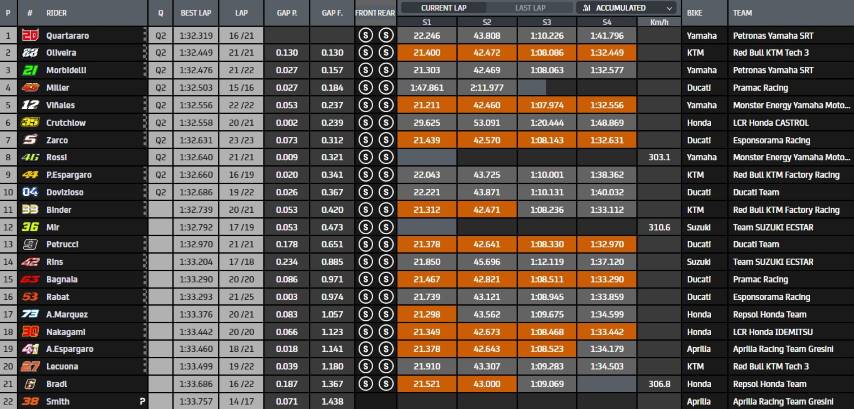854x409 pixels.
Task: Click Oliveira's orange S4 time 1:32.449
Action: (607, 53)
